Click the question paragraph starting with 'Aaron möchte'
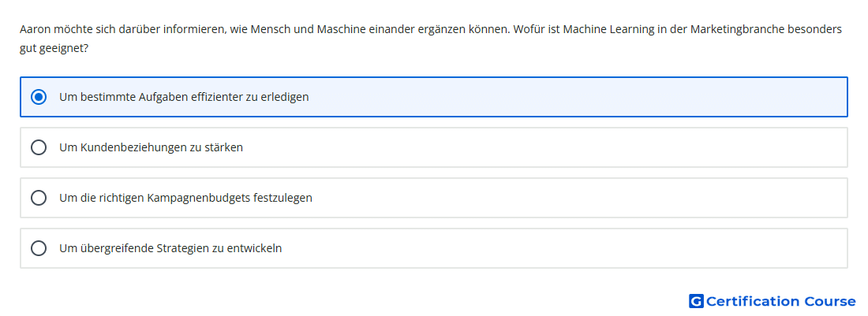This screenshot has width=868, height=316. pyautogui.click(x=431, y=39)
